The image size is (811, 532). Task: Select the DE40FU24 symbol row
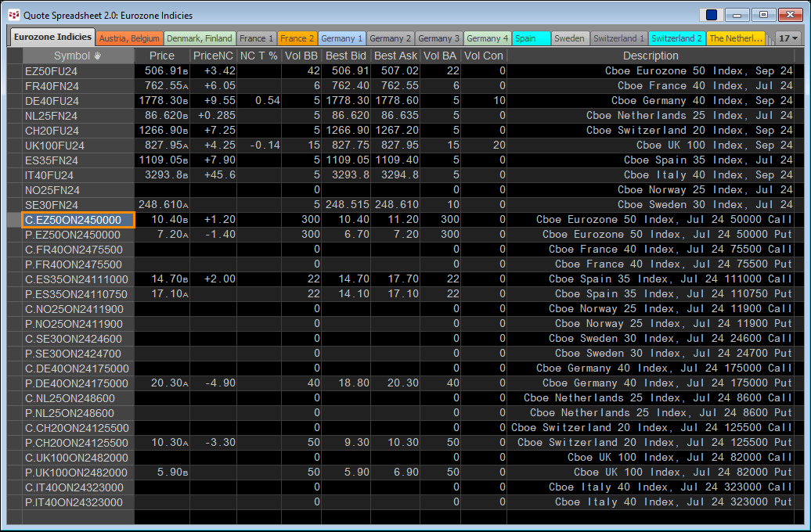pos(78,101)
